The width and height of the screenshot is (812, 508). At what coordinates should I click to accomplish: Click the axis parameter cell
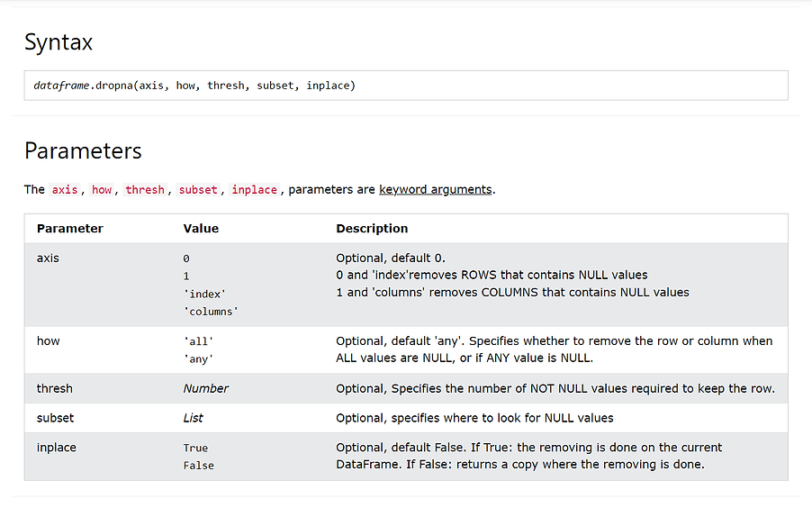coord(48,259)
